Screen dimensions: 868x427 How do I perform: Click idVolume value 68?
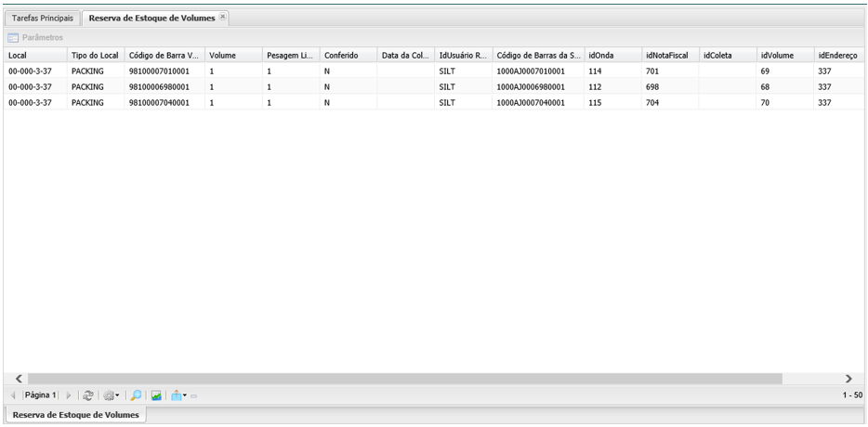point(765,87)
